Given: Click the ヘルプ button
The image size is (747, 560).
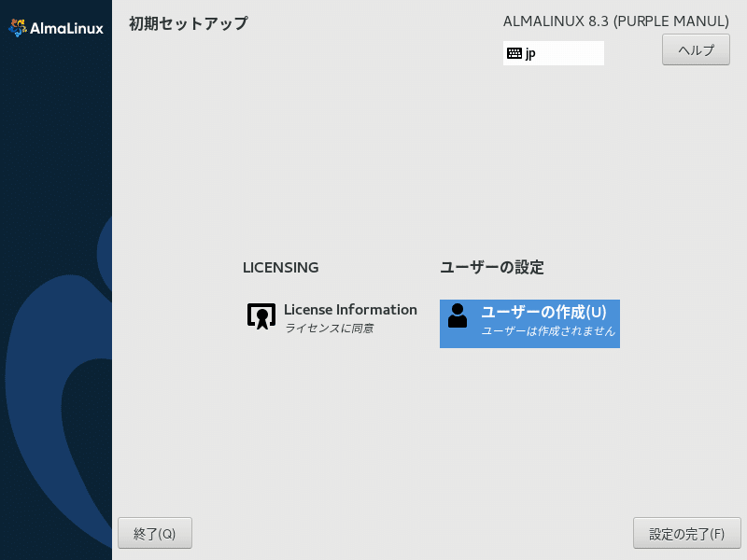Looking at the screenshot, I should pyautogui.click(x=695, y=49).
